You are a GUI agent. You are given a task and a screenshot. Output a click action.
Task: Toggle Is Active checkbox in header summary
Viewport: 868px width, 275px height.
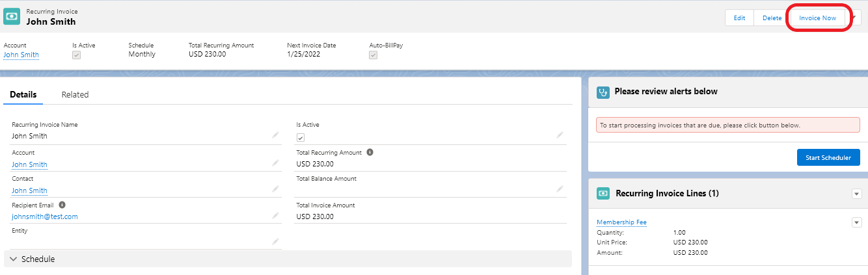coord(76,55)
